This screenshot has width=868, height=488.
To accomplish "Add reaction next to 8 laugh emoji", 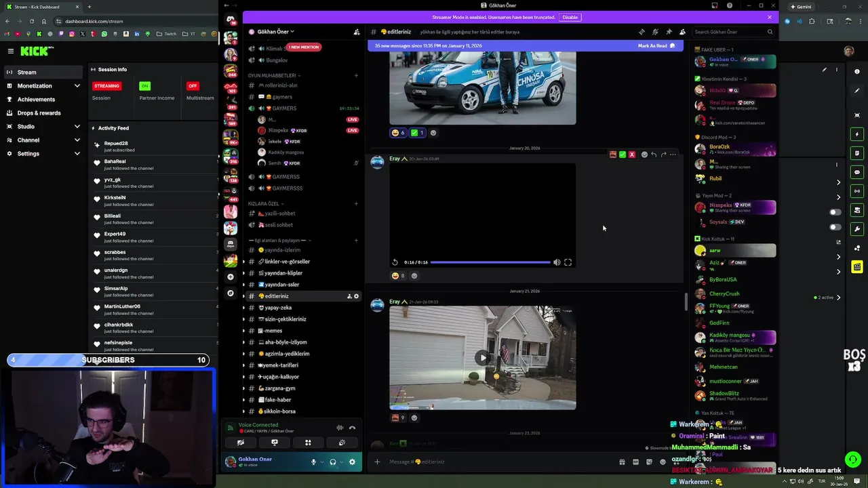I will pos(414,276).
